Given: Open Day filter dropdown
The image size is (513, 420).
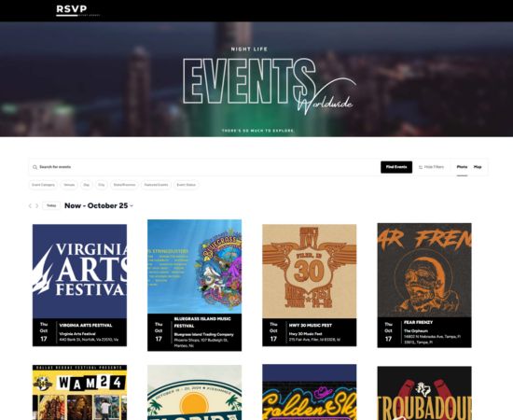Looking at the screenshot, I should (x=87, y=185).
